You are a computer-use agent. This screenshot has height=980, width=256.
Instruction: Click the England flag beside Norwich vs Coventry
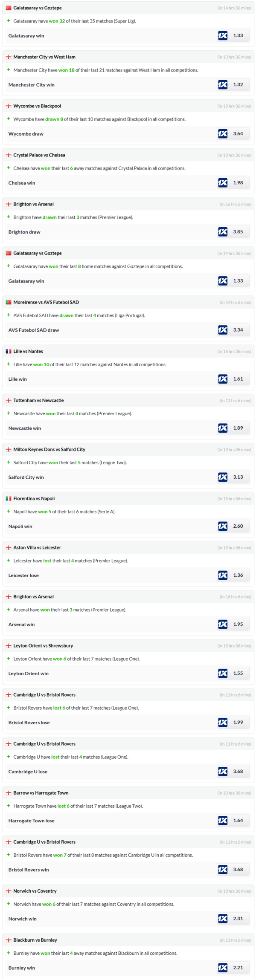[9, 891]
